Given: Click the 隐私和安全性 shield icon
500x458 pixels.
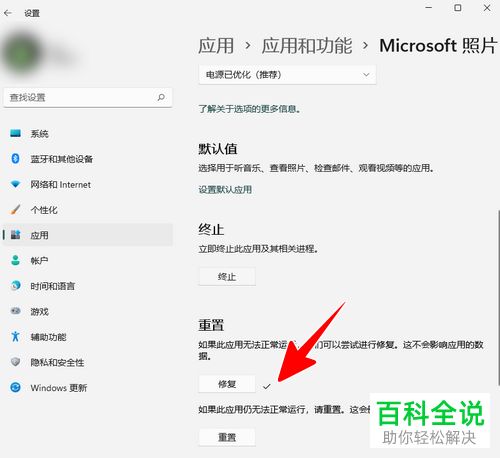Looking at the screenshot, I should 15,362.
